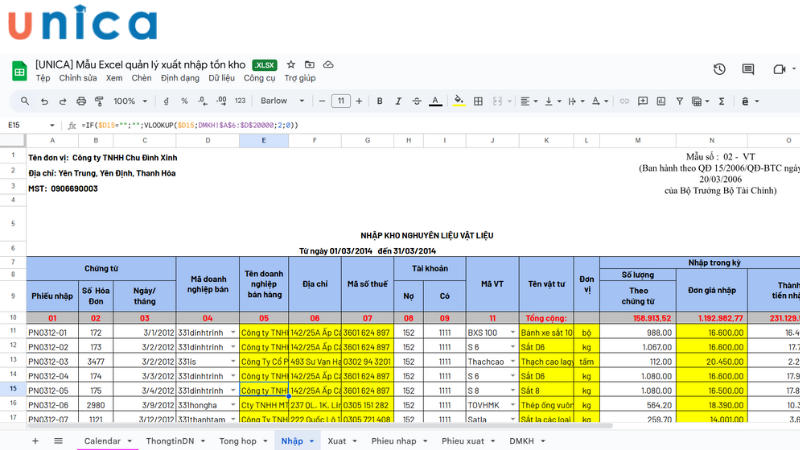Toggle strikethrough formatting

417,101
